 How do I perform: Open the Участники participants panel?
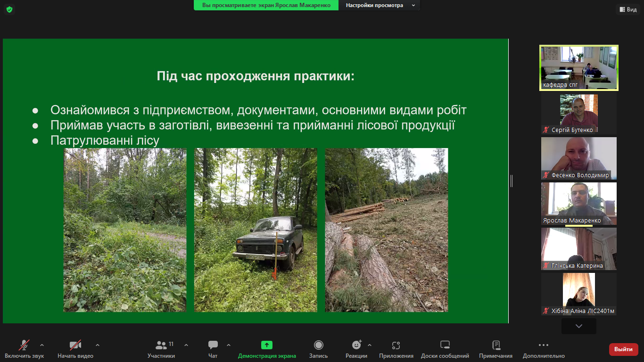[161, 349]
